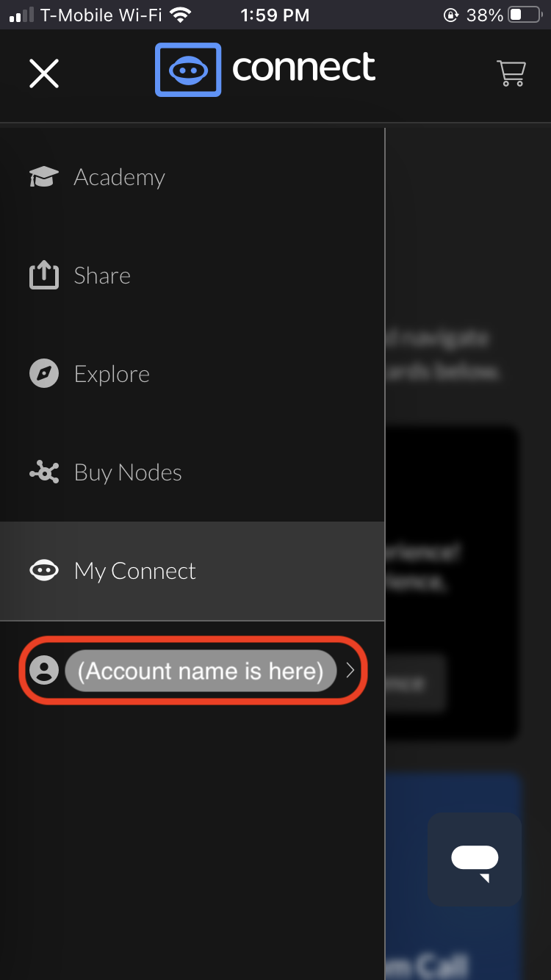
Task: Tap the account name label
Action: click(201, 671)
